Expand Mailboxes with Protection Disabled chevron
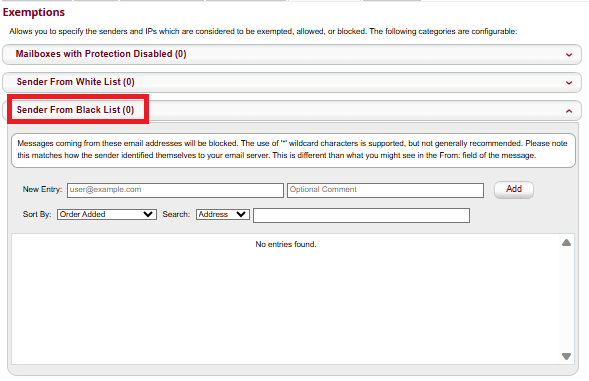Screen dimensions: 589x381 (x=569, y=55)
